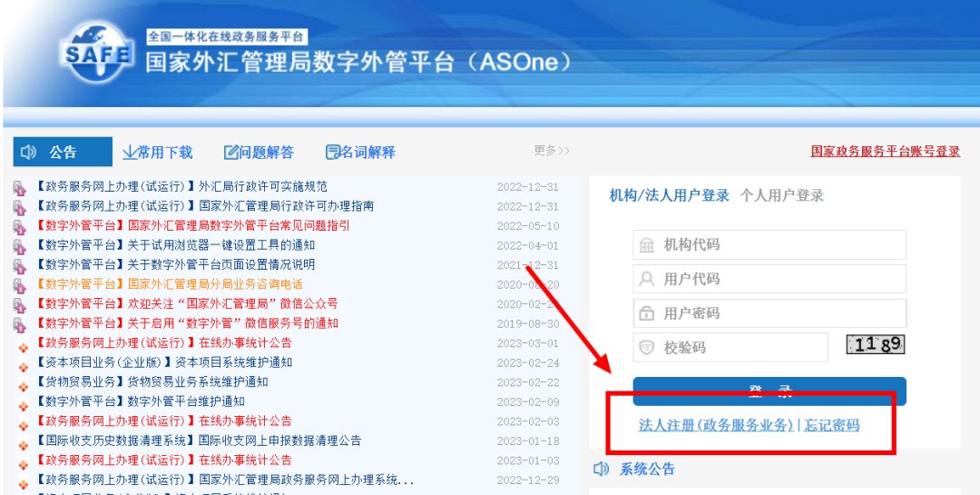Click pinned icon beside 国家外汇管理局行政许可办理指南

coord(19,207)
